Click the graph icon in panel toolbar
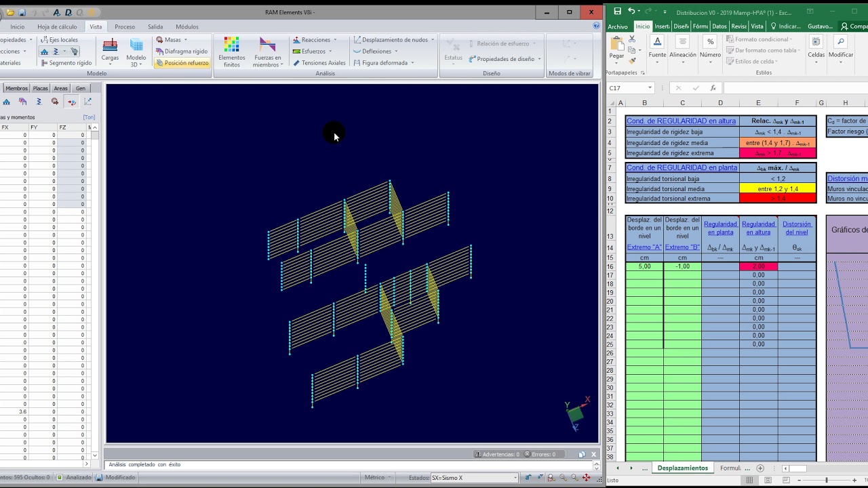The width and height of the screenshot is (868, 488). coord(87,102)
